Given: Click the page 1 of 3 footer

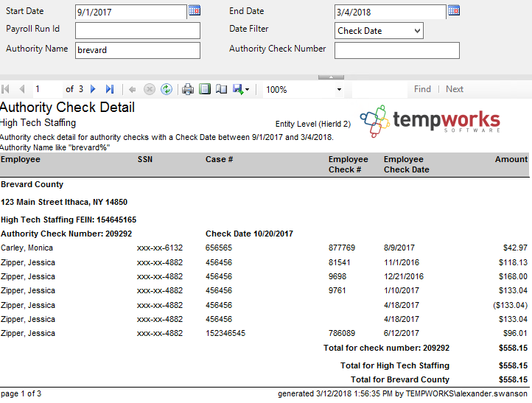Looking at the screenshot, I should pos(21,394).
